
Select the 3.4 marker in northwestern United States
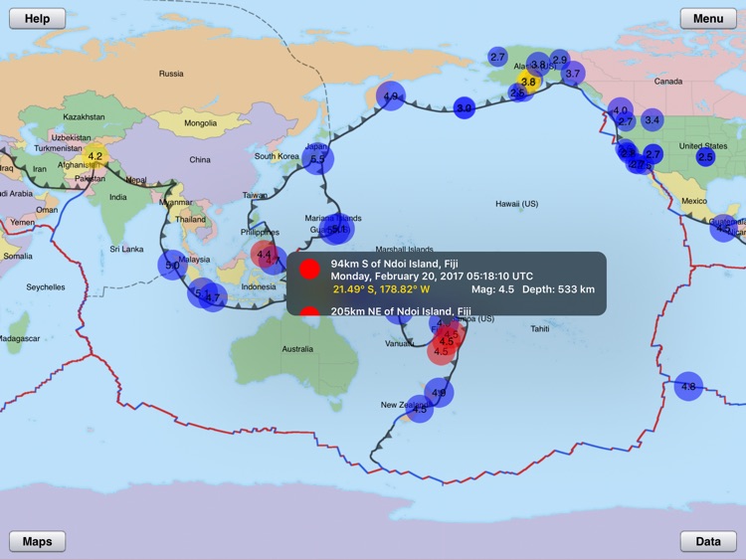point(653,119)
